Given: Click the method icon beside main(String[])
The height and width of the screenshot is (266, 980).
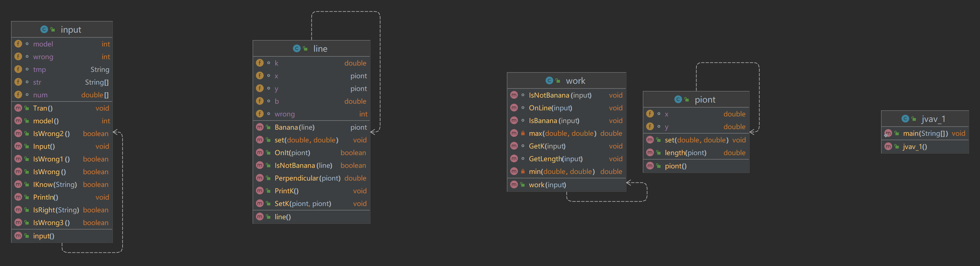Looking at the screenshot, I should coord(888,133).
